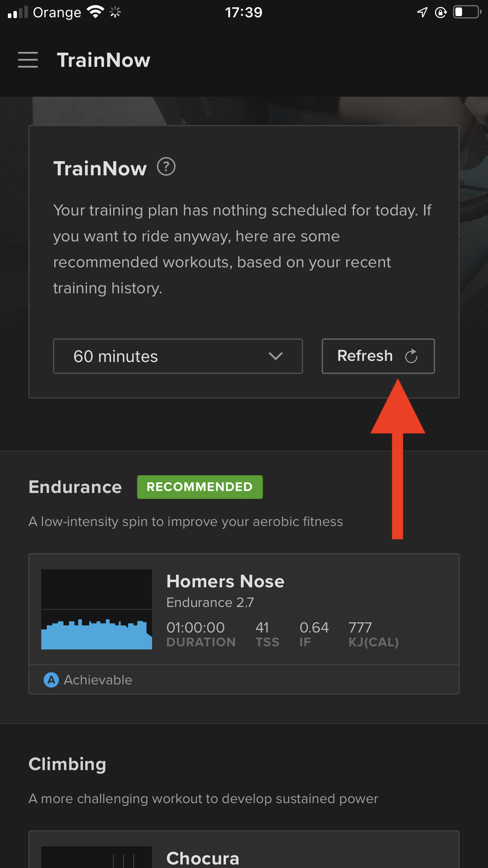This screenshot has height=868, width=488.
Task: Tap the 17:39 clock in status bar
Action: tap(244, 13)
